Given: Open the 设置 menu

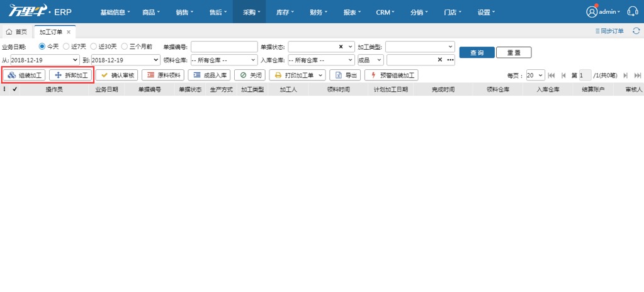Looking at the screenshot, I should pos(486,12).
